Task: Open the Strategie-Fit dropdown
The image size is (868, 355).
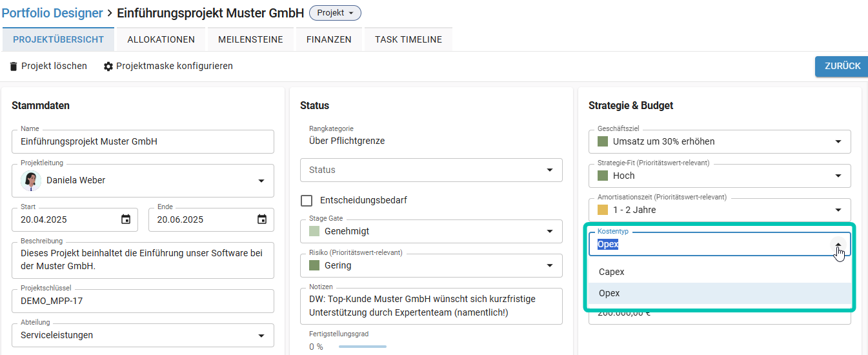Action: [838, 176]
